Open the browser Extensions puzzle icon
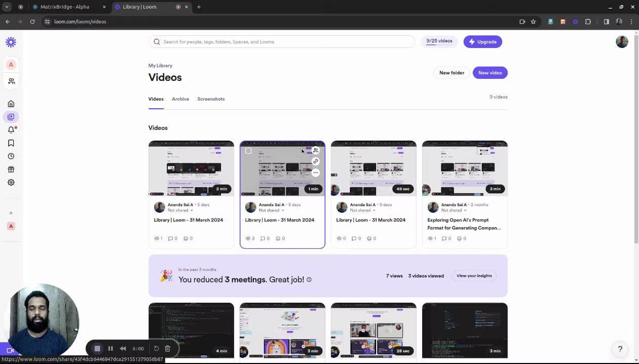This screenshot has width=639, height=364. coord(588,22)
